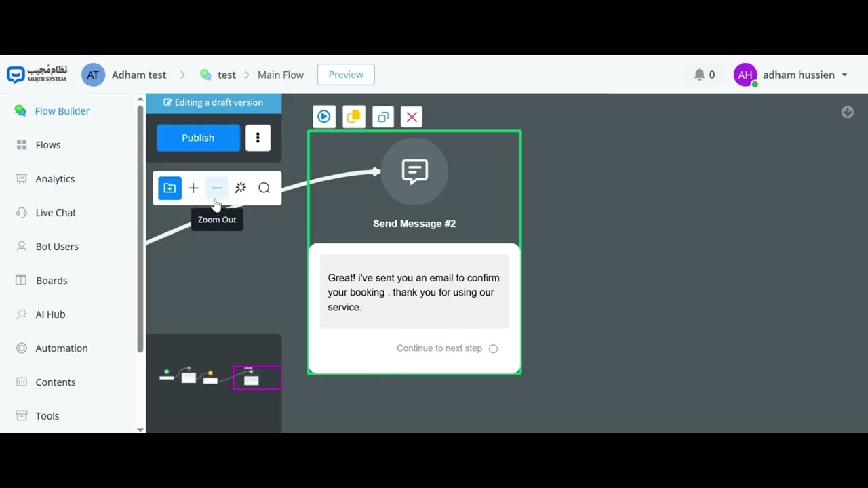Click the Flow Builder chat icon
This screenshot has width=868, height=488.
coord(20,111)
